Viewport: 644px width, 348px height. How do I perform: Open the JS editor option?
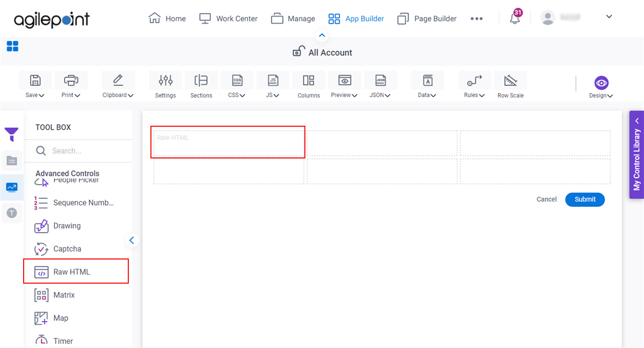273,84
